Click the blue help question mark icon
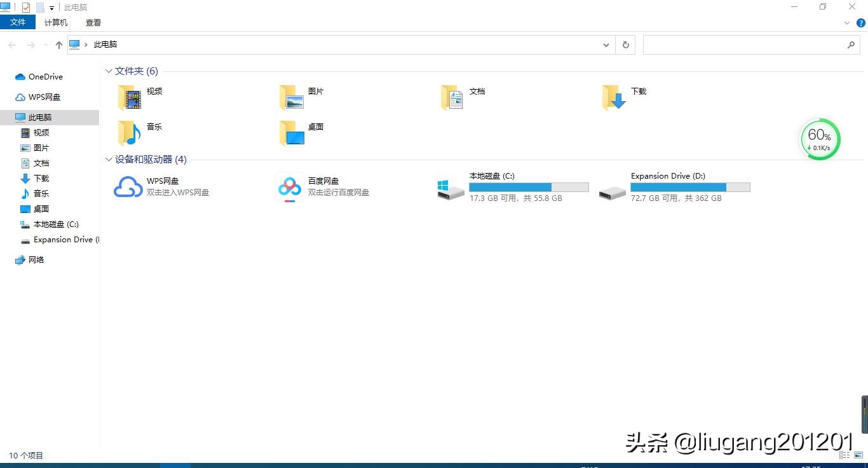The width and height of the screenshot is (868, 468). pos(861,23)
